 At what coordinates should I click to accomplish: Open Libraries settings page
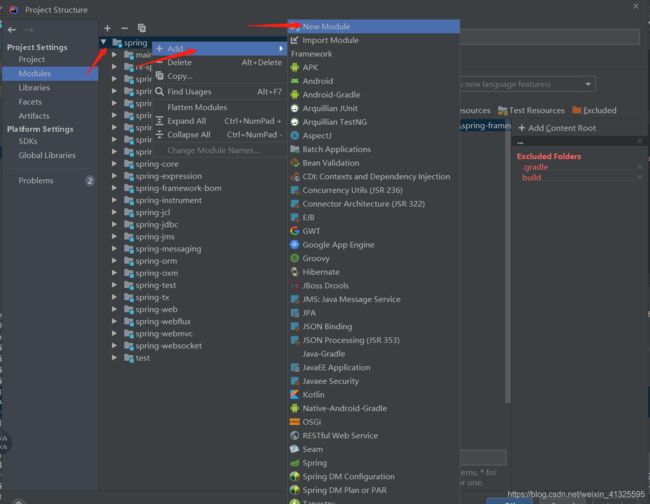(34, 87)
